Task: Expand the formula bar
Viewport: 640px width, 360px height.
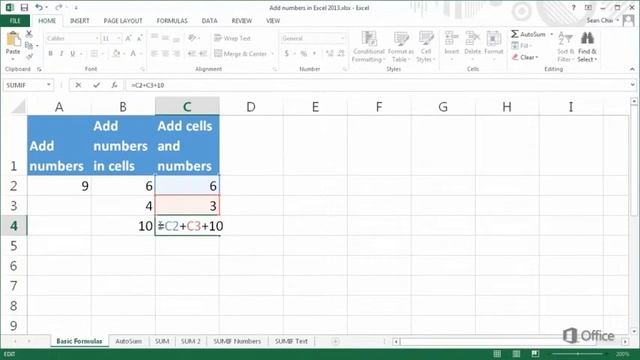Action: click(x=633, y=85)
